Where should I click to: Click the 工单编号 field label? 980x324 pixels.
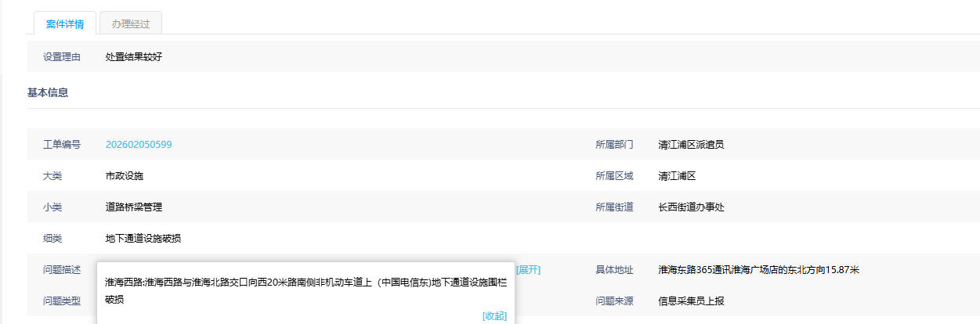(x=62, y=145)
